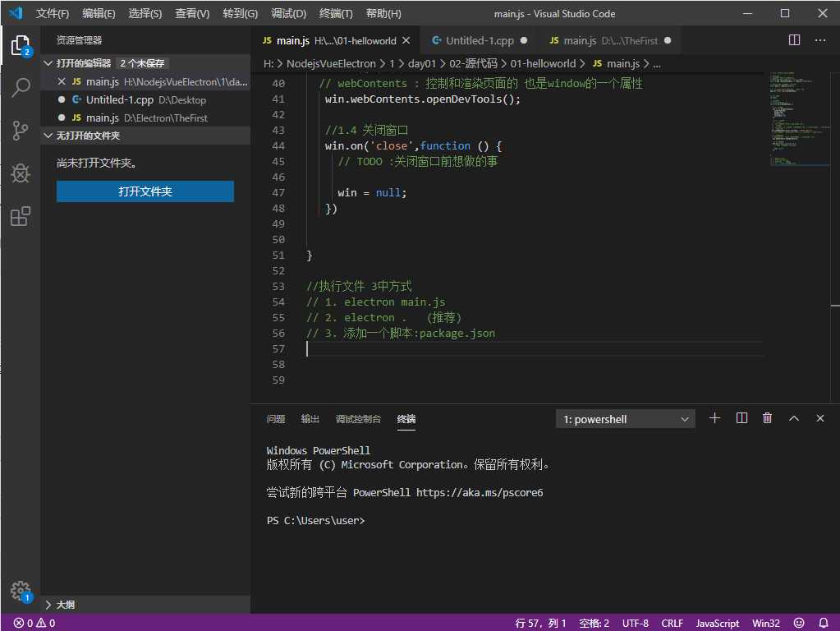Split the terminal panel

point(741,418)
